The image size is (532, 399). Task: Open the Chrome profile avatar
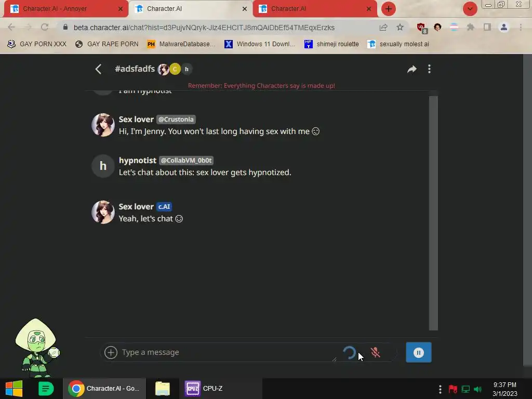(504, 27)
